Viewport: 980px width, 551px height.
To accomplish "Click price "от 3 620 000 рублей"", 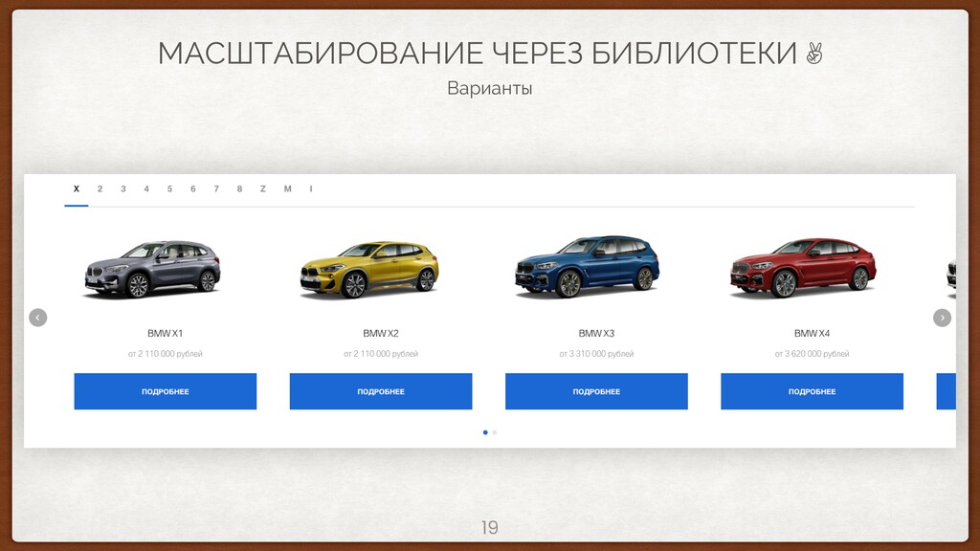I will [x=812, y=354].
